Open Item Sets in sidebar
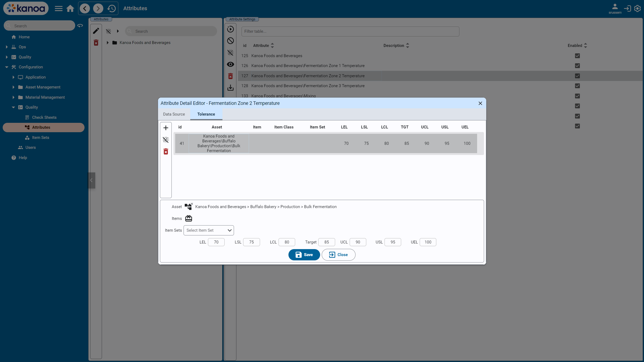The height and width of the screenshot is (362, 644). click(41, 138)
